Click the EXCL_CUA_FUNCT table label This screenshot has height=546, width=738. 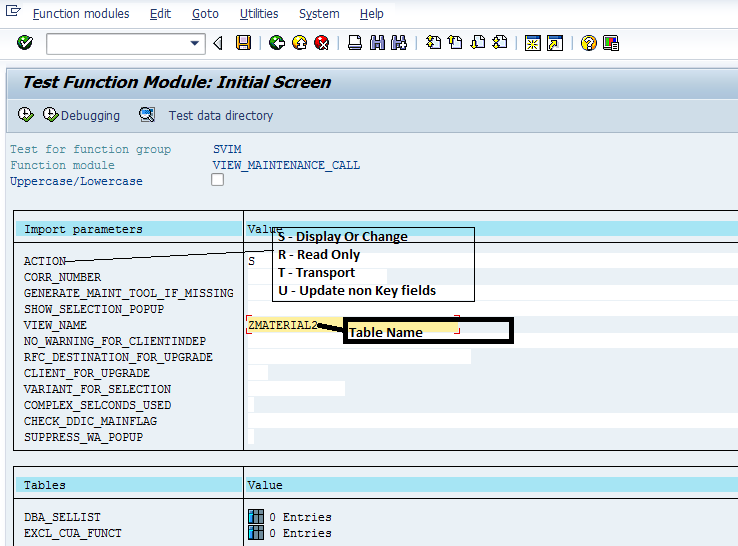[x=72, y=533]
